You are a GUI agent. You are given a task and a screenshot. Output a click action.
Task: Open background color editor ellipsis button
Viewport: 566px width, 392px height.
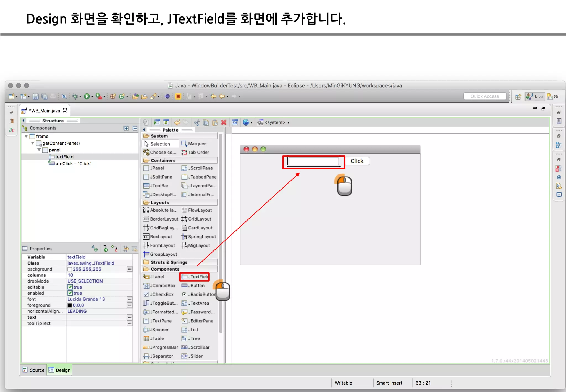[130, 269]
